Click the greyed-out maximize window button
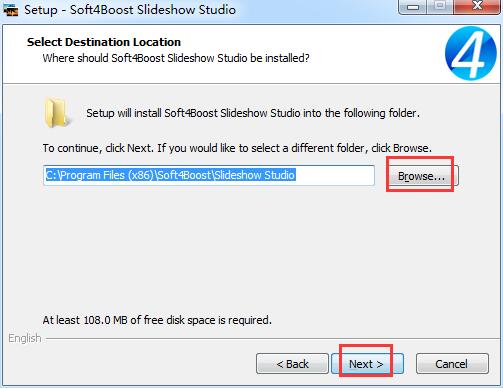 pos(440,6)
